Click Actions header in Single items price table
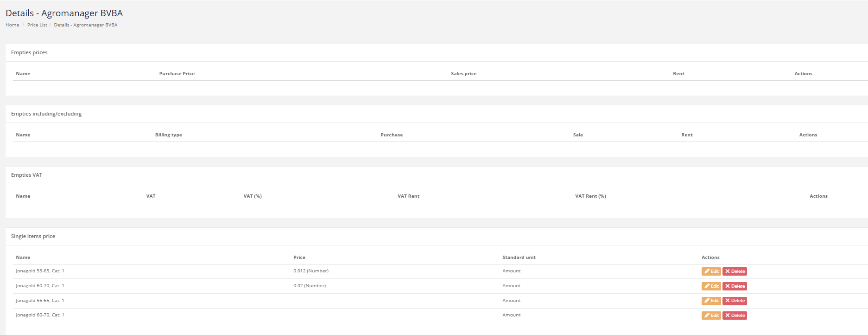The height and width of the screenshot is (335, 868). coord(710,258)
